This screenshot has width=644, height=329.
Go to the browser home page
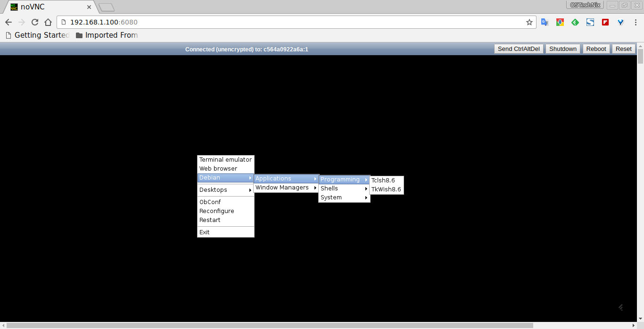click(x=48, y=22)
